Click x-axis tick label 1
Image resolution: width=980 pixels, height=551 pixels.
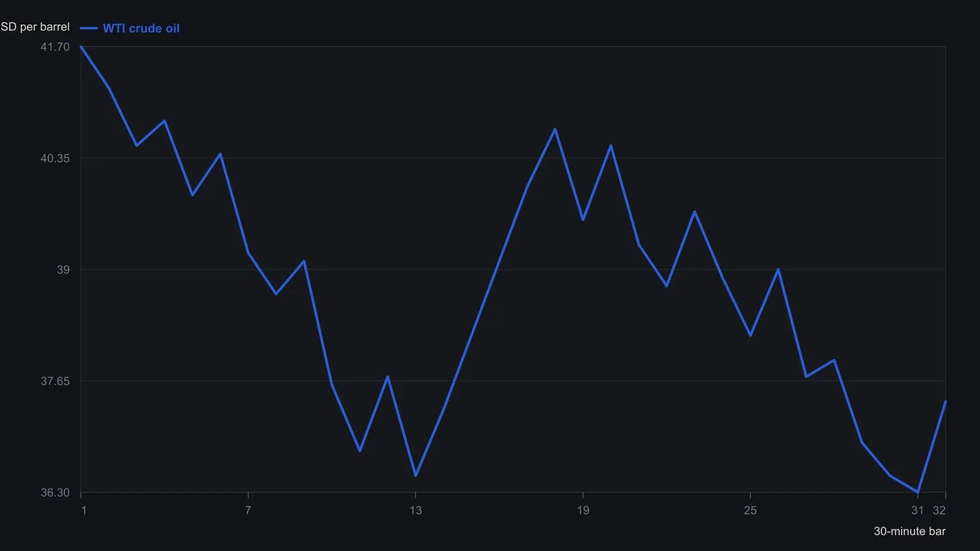pos(84,511)
